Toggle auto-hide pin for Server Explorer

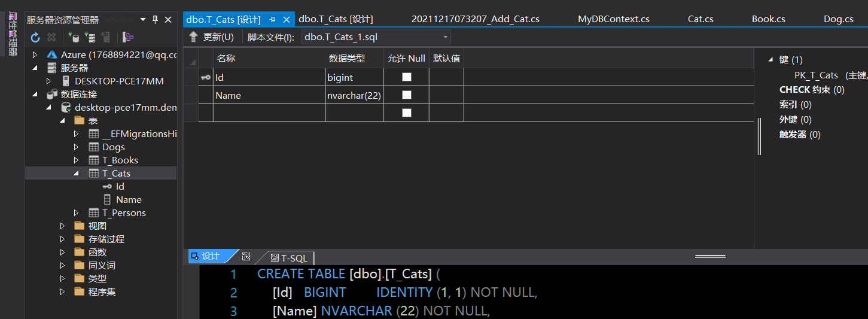(155, 20)
